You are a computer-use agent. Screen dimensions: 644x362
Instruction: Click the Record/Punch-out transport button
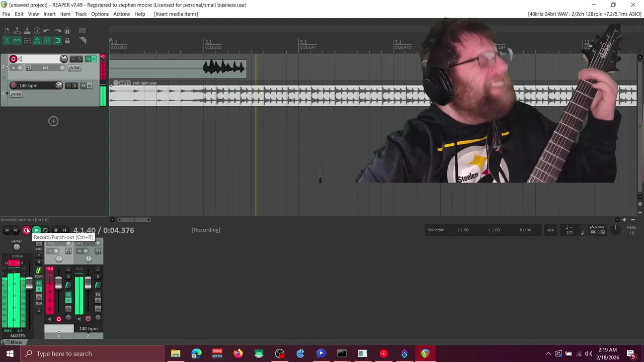tap(27, 230)
